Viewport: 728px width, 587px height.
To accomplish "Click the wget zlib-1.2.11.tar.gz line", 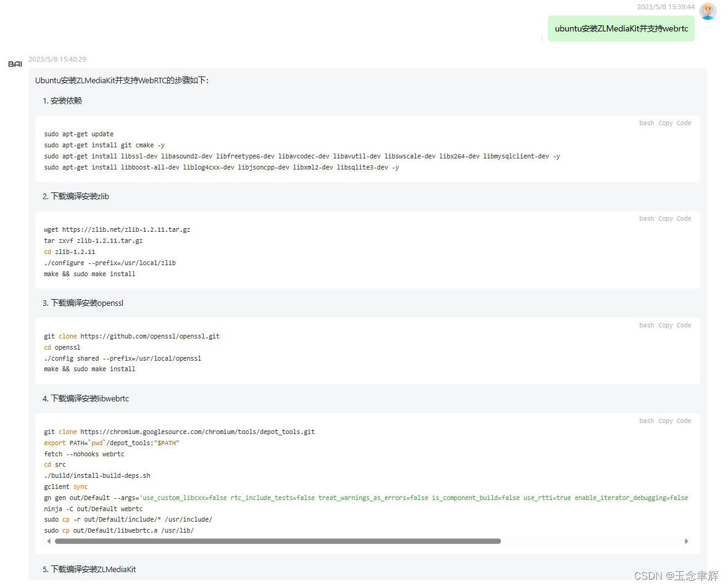I will click(117, 230).
